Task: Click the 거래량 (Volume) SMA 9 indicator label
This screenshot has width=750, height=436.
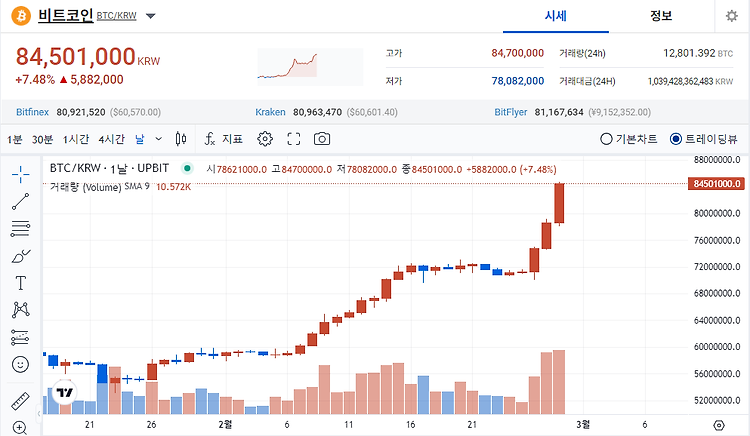Action: point(99,187)
